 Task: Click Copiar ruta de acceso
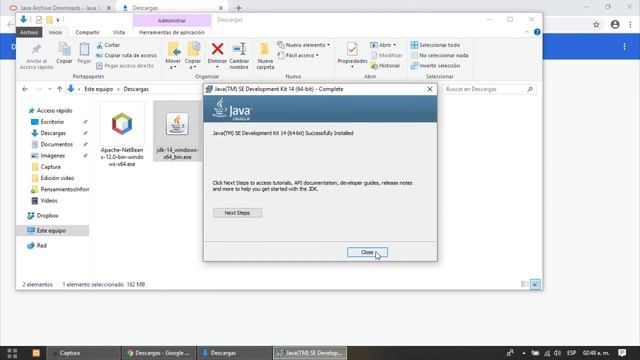click(x=126, y=55)
